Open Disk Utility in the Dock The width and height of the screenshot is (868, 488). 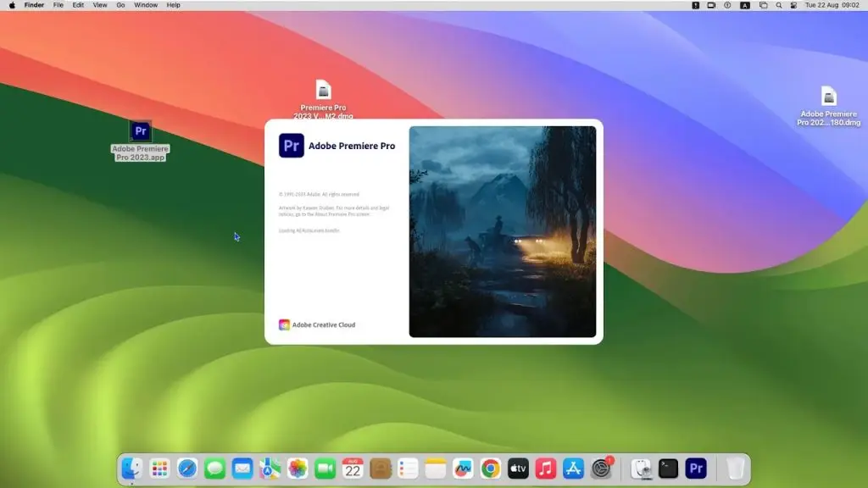coord(643,469)
